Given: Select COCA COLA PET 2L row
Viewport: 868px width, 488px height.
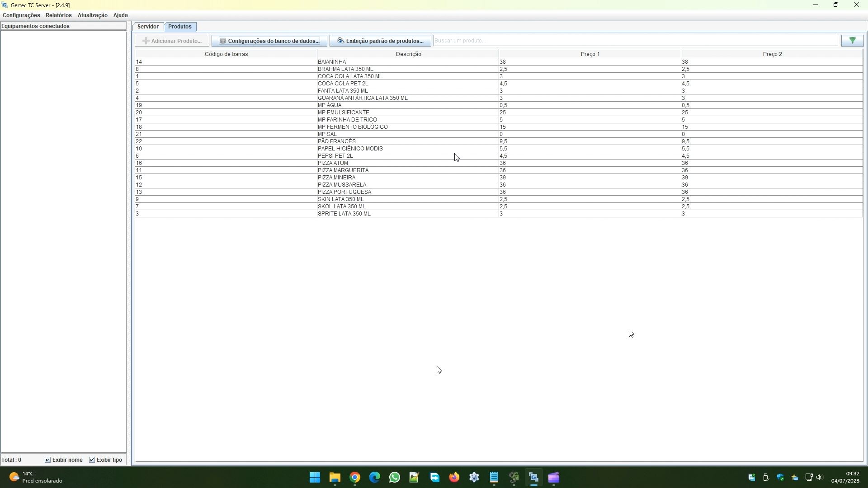Looking at the screenshot, I should point(499,84).
